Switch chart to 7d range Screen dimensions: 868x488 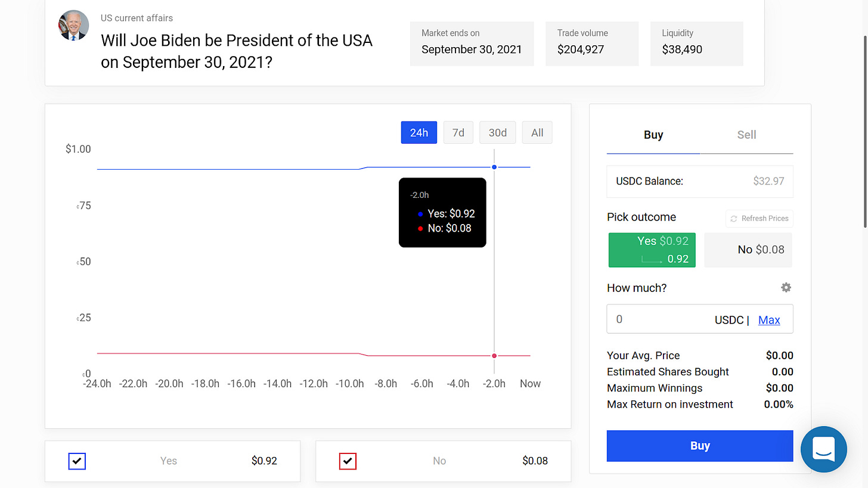click(x=458, y=132)
